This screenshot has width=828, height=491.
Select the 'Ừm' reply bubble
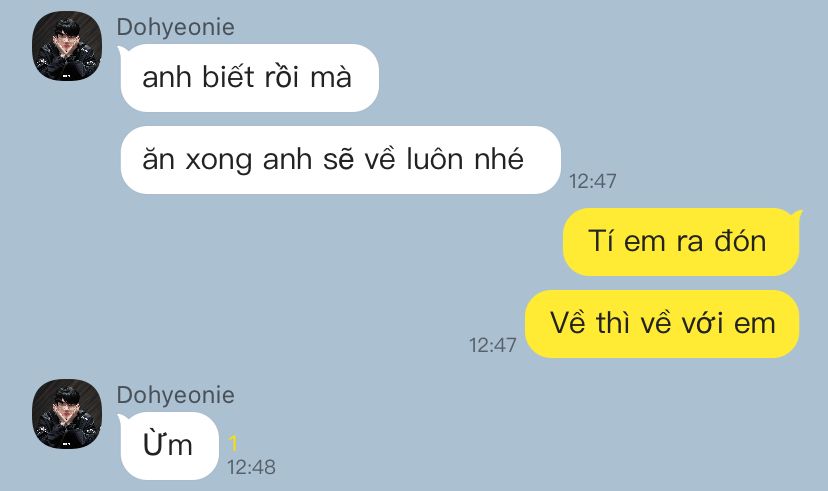pyautogui.click(x=169, y=446)
